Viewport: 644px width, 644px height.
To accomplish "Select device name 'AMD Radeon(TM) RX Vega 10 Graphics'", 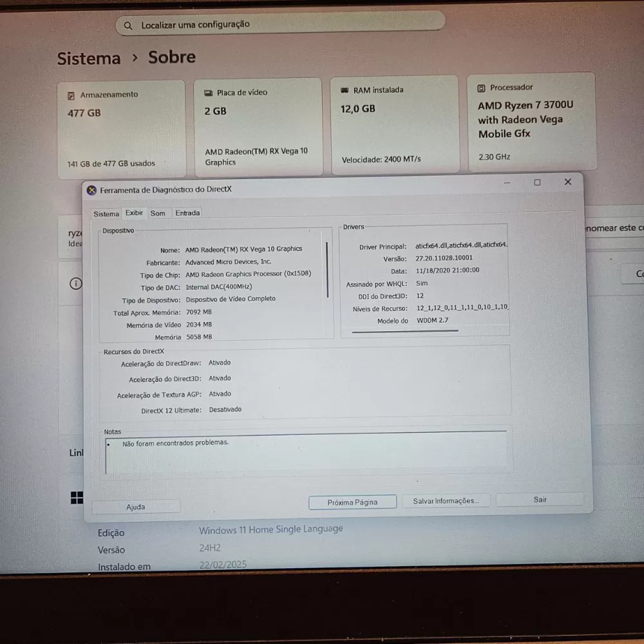I will (243, 249).
